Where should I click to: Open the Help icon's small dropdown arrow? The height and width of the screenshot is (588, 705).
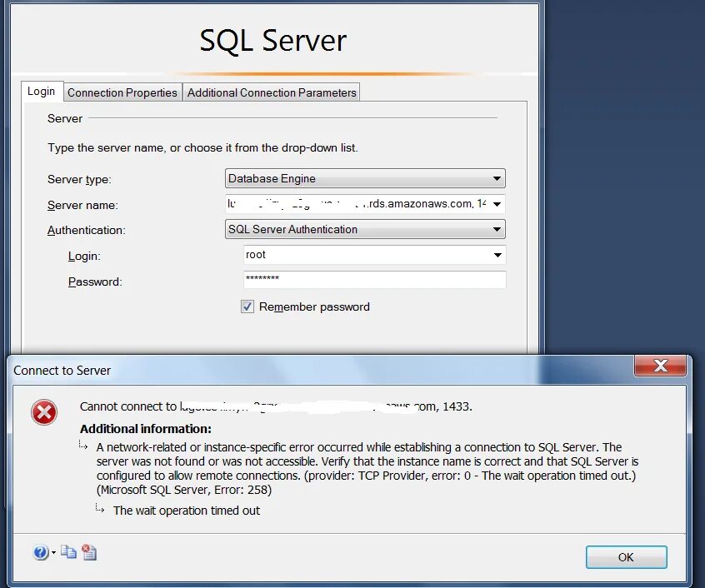point(53,552)
